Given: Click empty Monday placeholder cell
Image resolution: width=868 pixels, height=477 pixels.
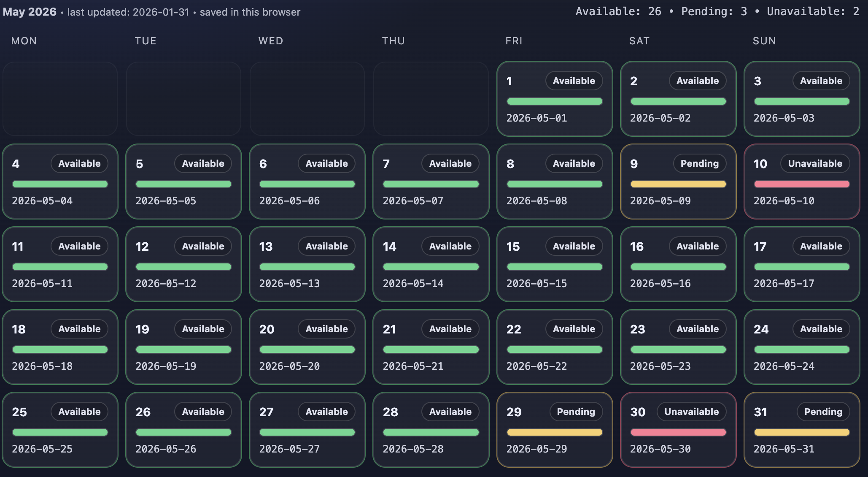Looking at the screenshot, I should click(60, 99).
